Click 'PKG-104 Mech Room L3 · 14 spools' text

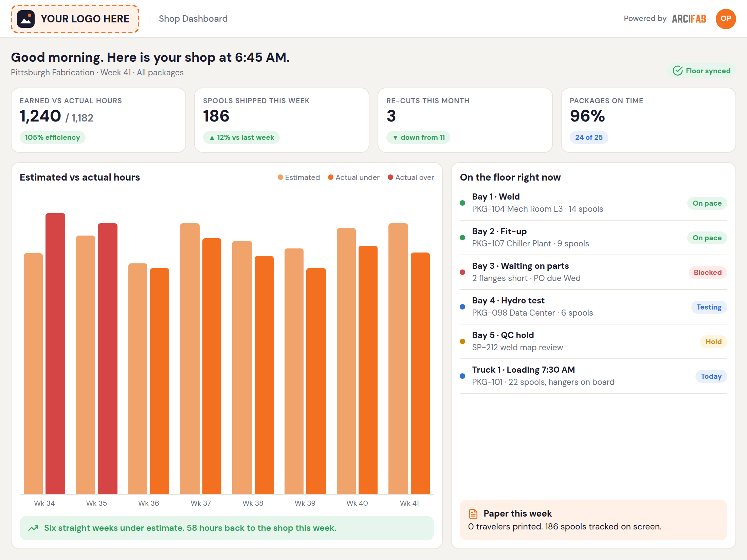538,209
